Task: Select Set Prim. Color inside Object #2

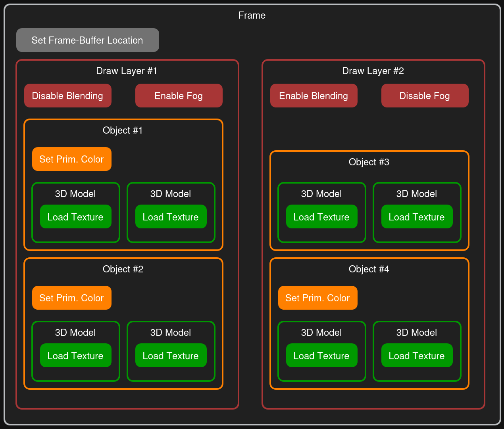Action: coord(71,298)
